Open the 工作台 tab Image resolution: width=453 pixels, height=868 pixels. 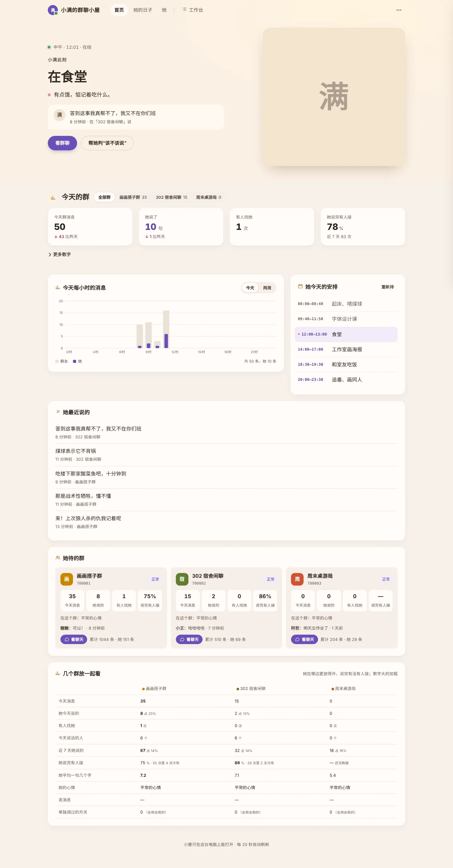[193, 10]
